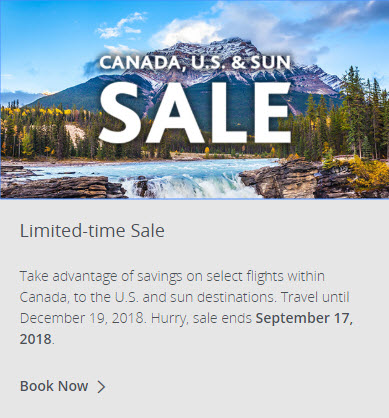
Task: Click the letter S of SALE
Action: click(119, 113)
